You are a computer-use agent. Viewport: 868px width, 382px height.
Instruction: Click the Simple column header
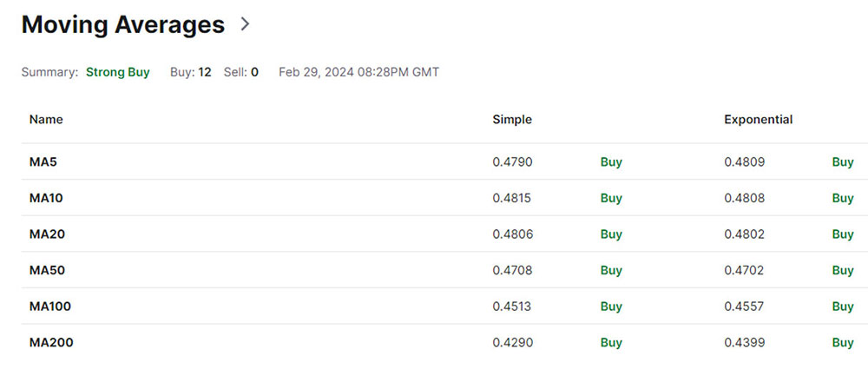512,120
